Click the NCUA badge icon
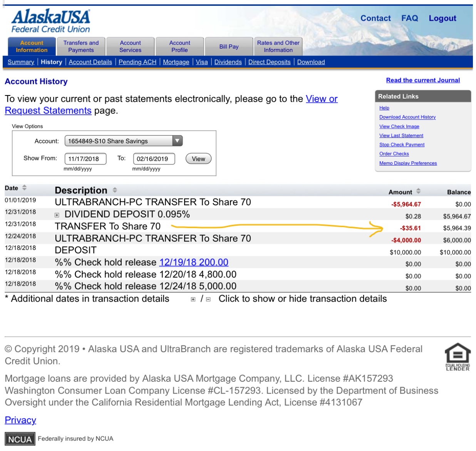 [x=20, y=439]
